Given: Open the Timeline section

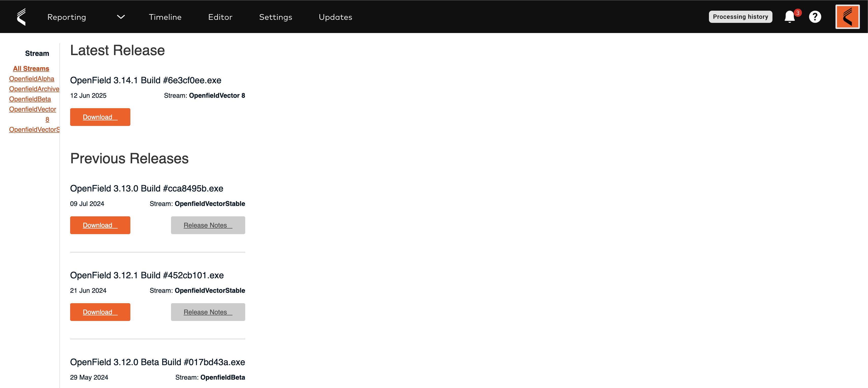Looking at the screenshot, I should tap(165, 17).
